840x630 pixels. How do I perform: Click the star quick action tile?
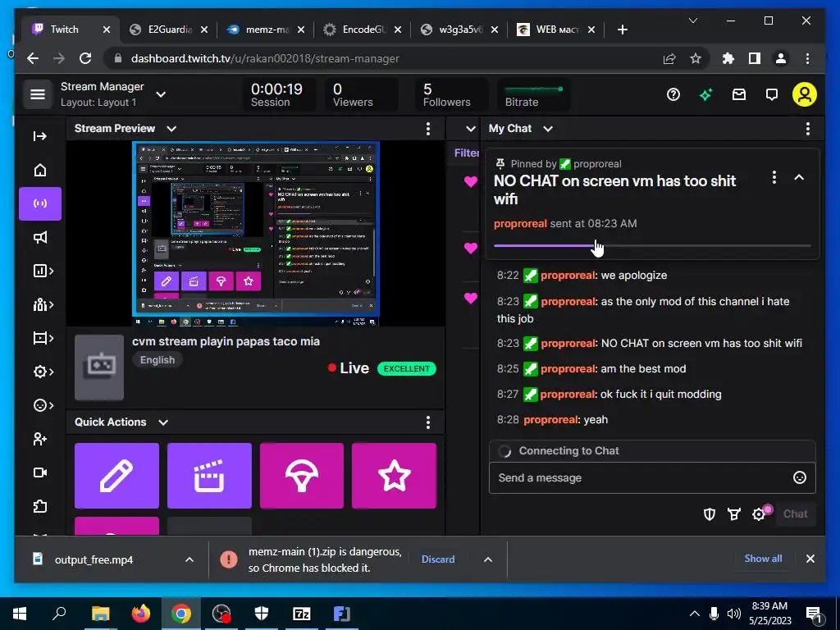(x=395, y=476)
